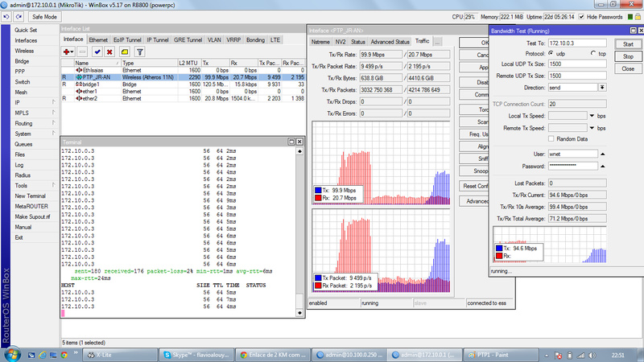Click the padlock icon in top-right corner

click(638, 16)
